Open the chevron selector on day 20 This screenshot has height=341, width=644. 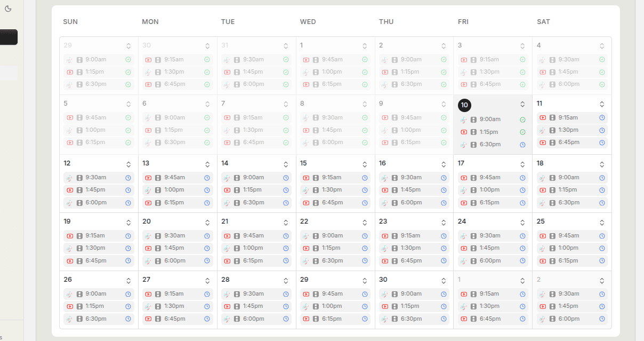point(206,221)
